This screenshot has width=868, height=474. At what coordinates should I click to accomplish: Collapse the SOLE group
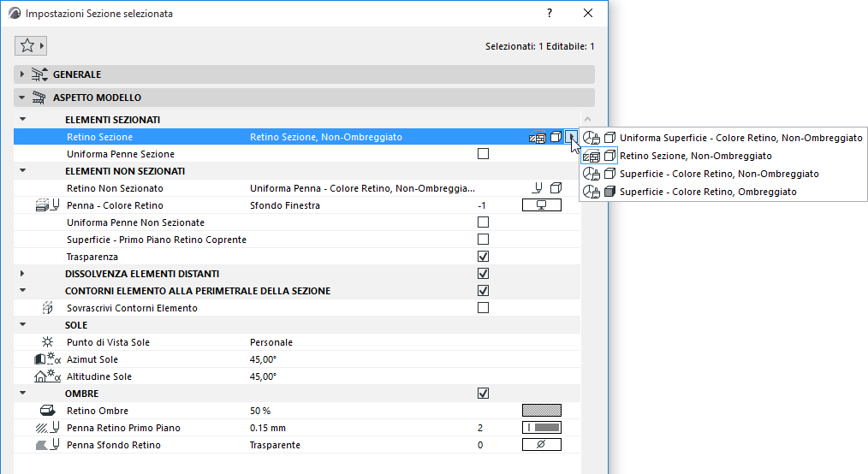click(23, 324)
